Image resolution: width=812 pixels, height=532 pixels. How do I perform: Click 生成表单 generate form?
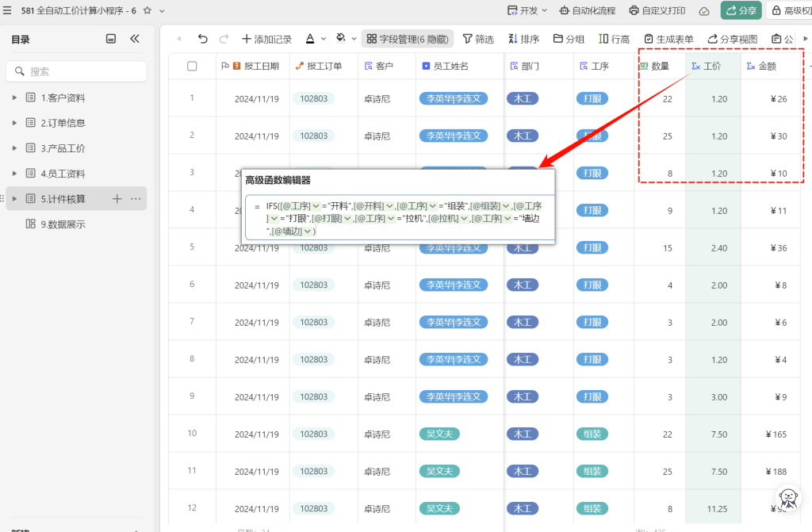point(668,39)
